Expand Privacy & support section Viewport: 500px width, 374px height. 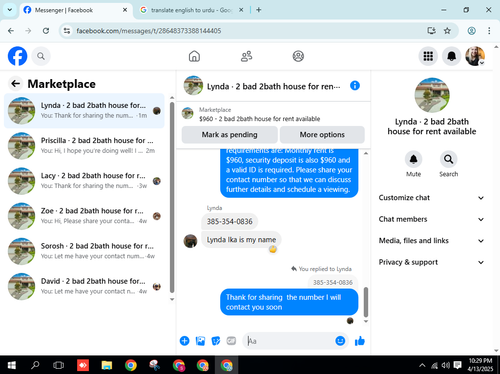coord(432,262)
